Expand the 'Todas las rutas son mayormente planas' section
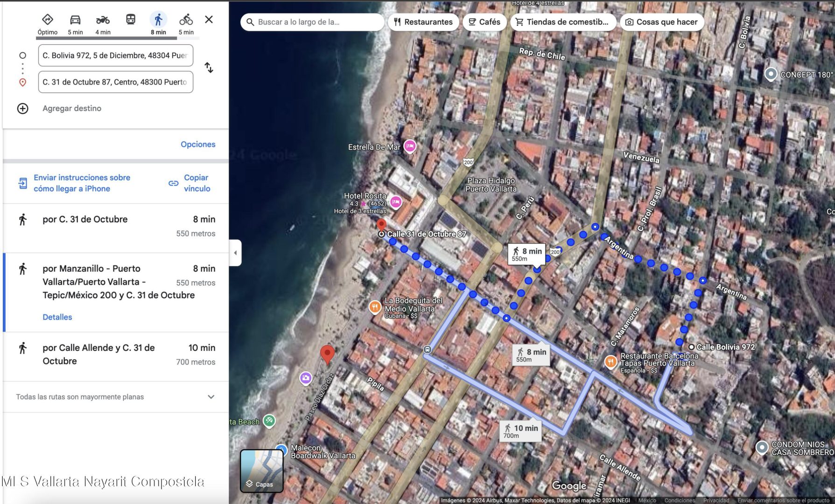 coord(211,397)
